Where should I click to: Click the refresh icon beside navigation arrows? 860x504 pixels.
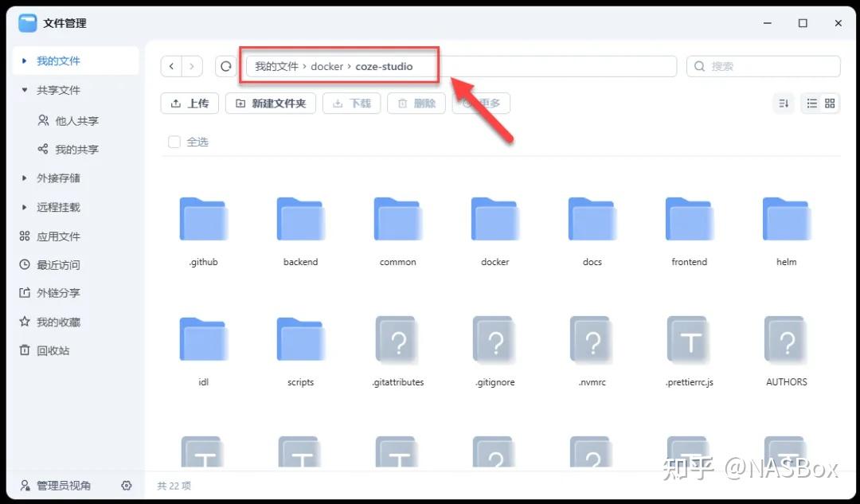coord(225,66)
